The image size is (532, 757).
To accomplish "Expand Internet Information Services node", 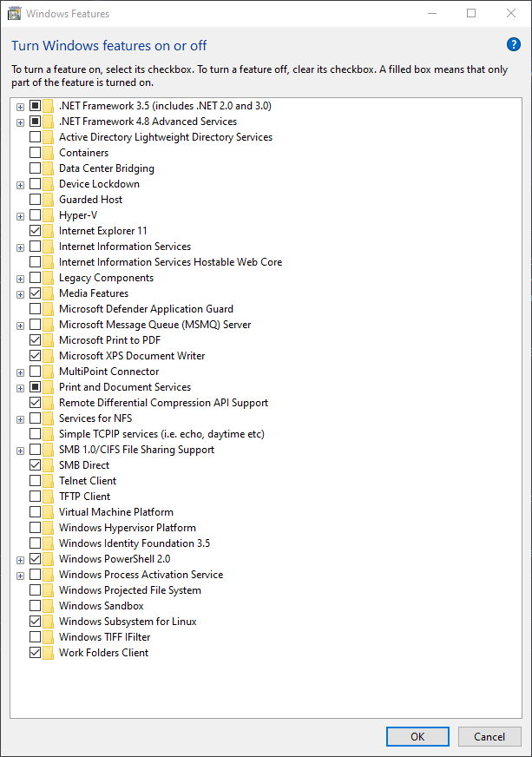I will pyautogui.click(x=20, y=247).
